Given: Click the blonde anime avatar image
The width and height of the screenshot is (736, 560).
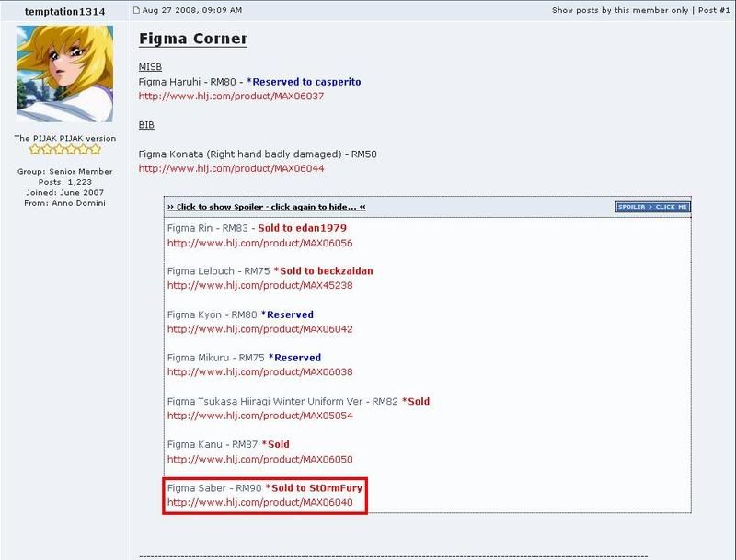Looking at the screenshot, I should pyautogui.click(x=64, y=74).
